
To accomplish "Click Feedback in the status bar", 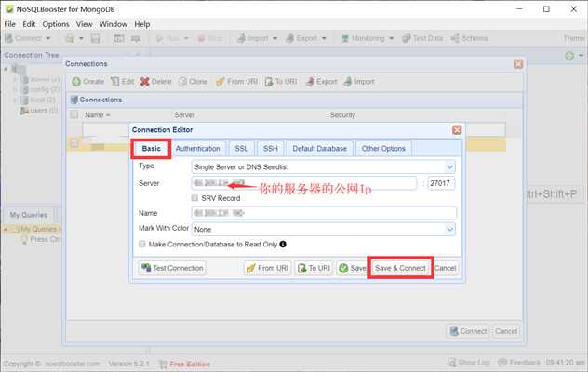I will point(519,363).
